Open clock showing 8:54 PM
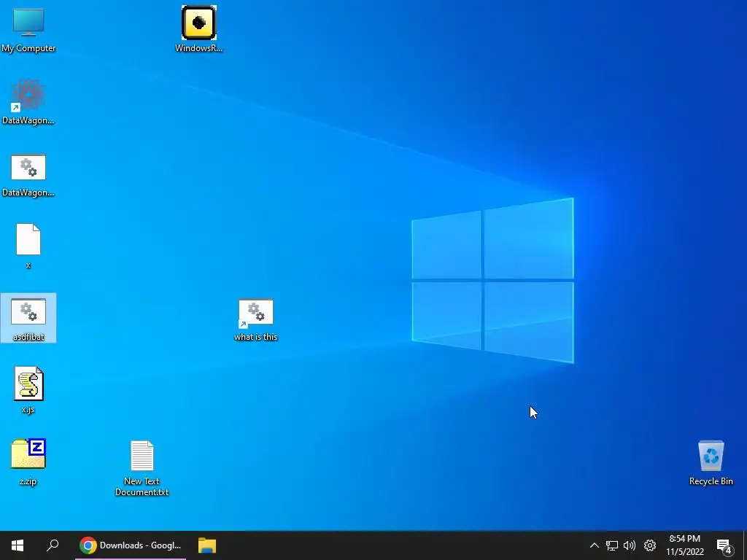 684,545
